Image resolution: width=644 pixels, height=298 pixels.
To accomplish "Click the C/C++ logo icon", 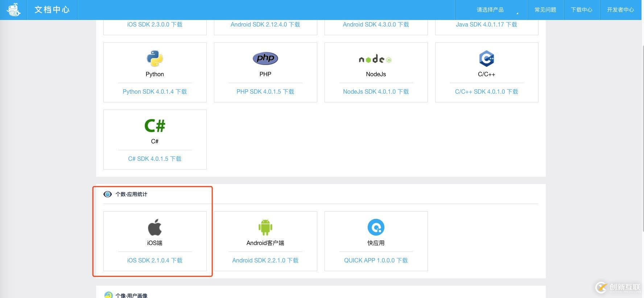I will 486,58.
